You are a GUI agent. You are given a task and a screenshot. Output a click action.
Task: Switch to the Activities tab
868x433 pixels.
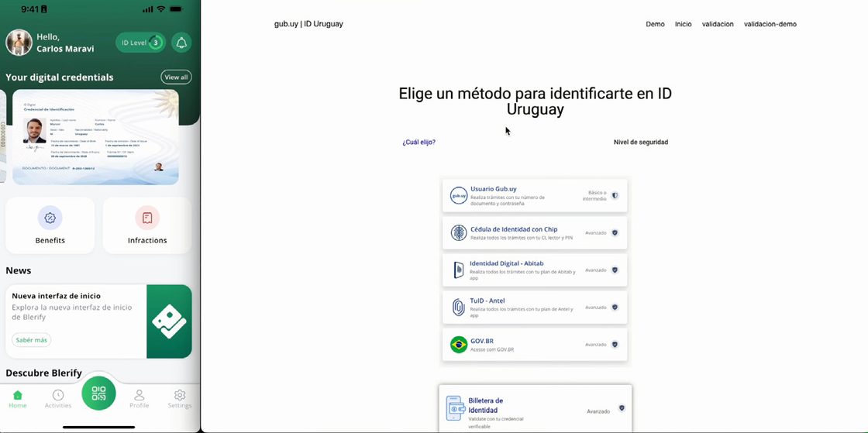(58, 399)
